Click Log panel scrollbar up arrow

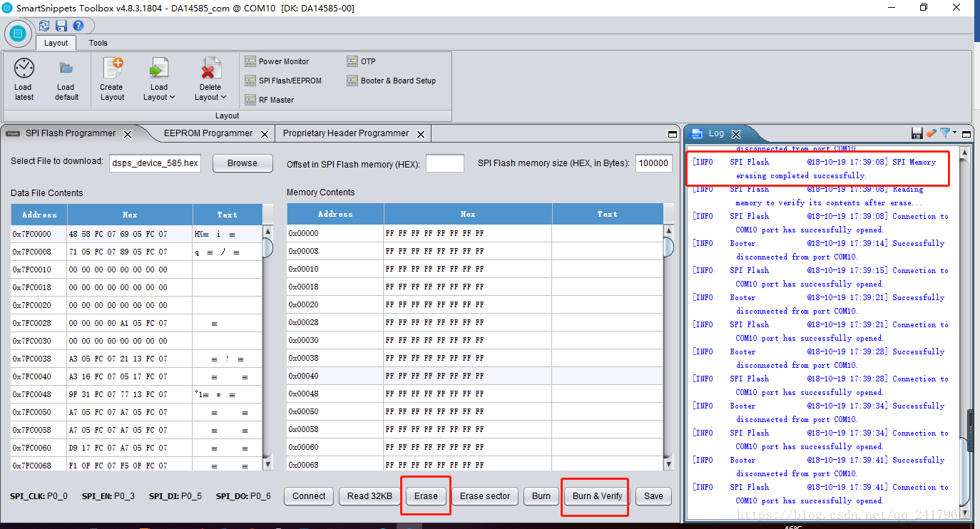point(965,153)
